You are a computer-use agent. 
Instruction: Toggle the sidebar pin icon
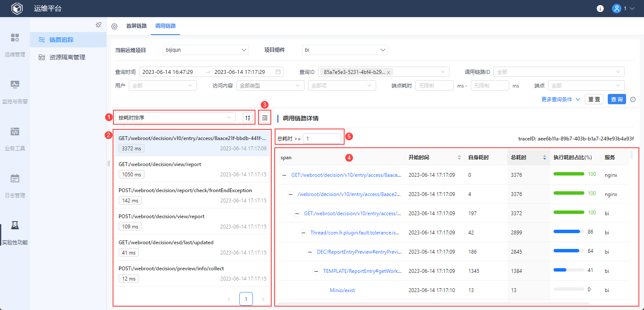click(99, 25)
